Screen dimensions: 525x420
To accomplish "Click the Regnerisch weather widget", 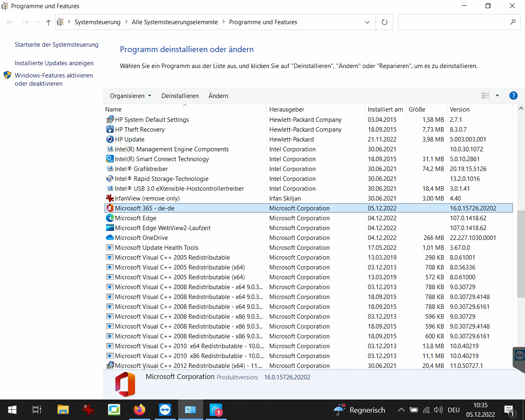I will pos(360,410).
